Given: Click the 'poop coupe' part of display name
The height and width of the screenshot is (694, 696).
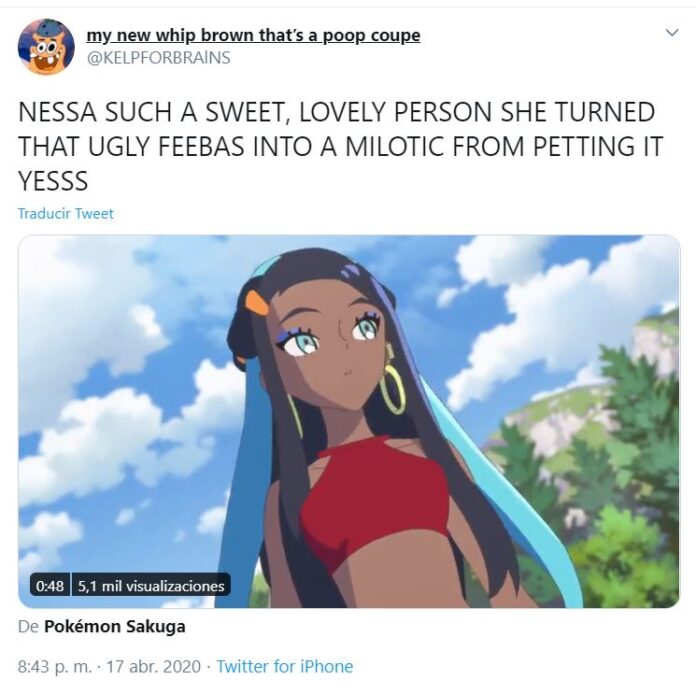Looking at the screenshot, I should [x=372, y=36].
